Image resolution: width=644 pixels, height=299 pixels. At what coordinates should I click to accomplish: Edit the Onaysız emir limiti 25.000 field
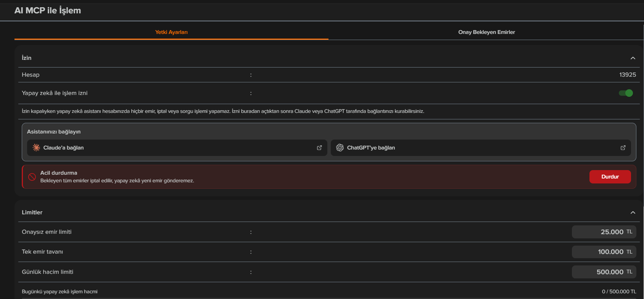click(x=604, y=232)
